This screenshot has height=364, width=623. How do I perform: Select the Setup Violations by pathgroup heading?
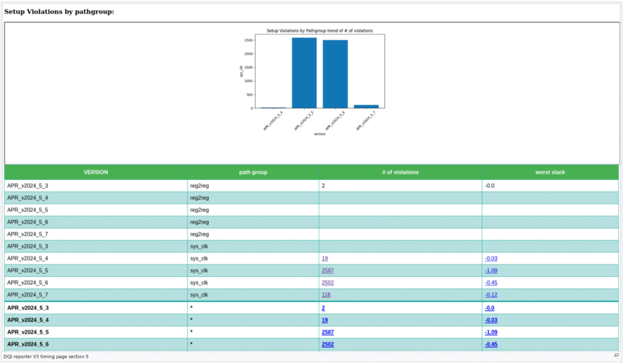point(59,12)
